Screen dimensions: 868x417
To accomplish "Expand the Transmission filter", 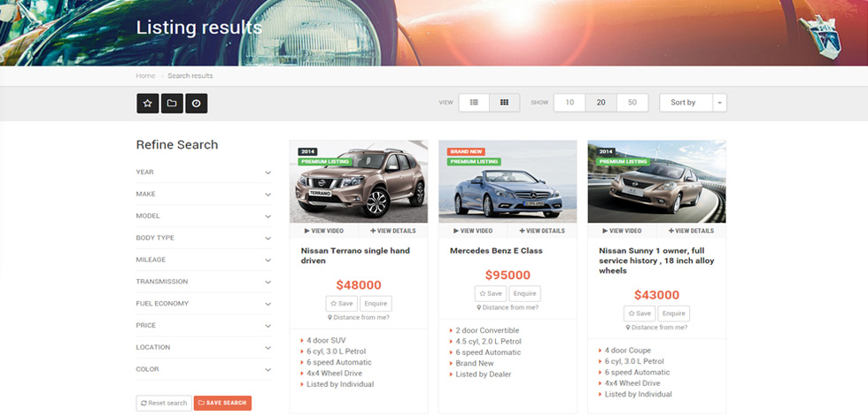I will click(x=204, y=282).
